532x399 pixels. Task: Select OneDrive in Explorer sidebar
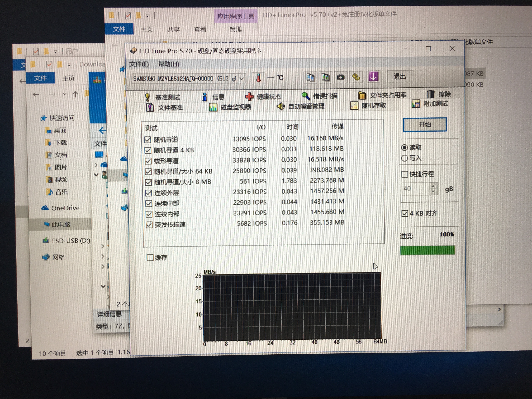tap(60, 208)
